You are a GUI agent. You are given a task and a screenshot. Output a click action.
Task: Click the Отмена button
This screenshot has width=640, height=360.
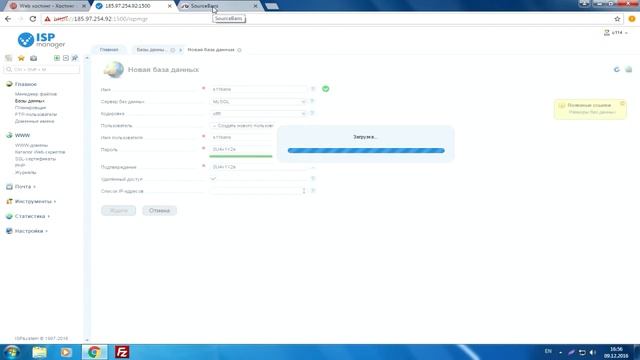tap(159, 211)
